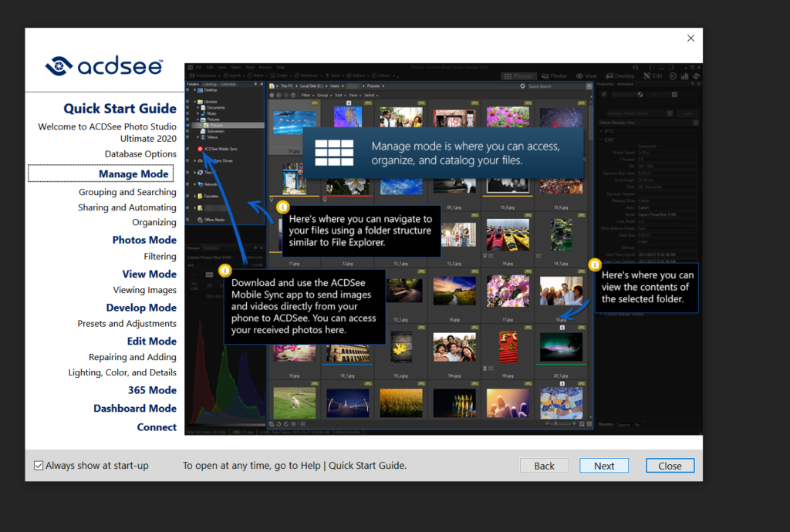Jump to the Edit Mode section

(152, 342)
